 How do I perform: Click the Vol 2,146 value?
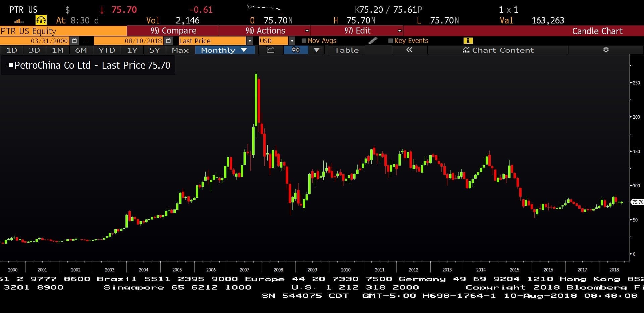[187, 20]
